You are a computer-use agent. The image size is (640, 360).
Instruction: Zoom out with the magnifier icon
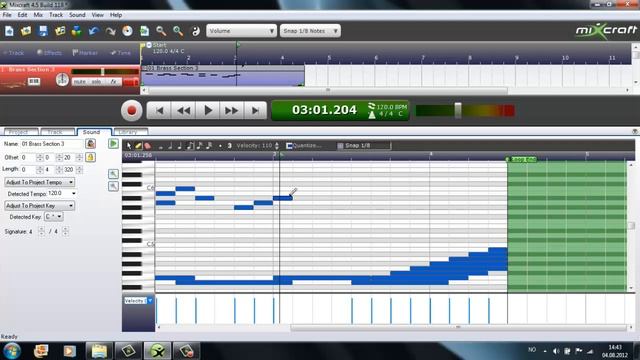(161, 31)
